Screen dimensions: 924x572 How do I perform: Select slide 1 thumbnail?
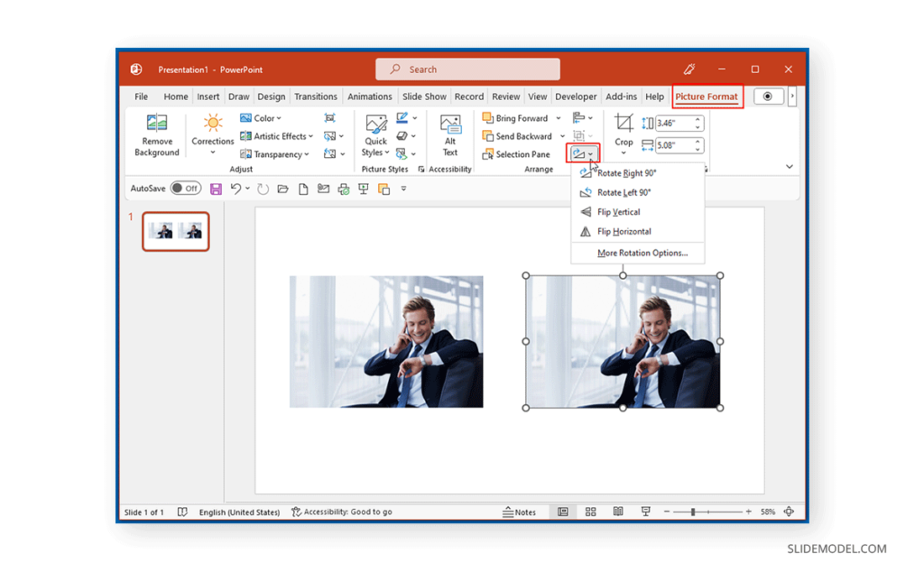[x=176, y=232]
